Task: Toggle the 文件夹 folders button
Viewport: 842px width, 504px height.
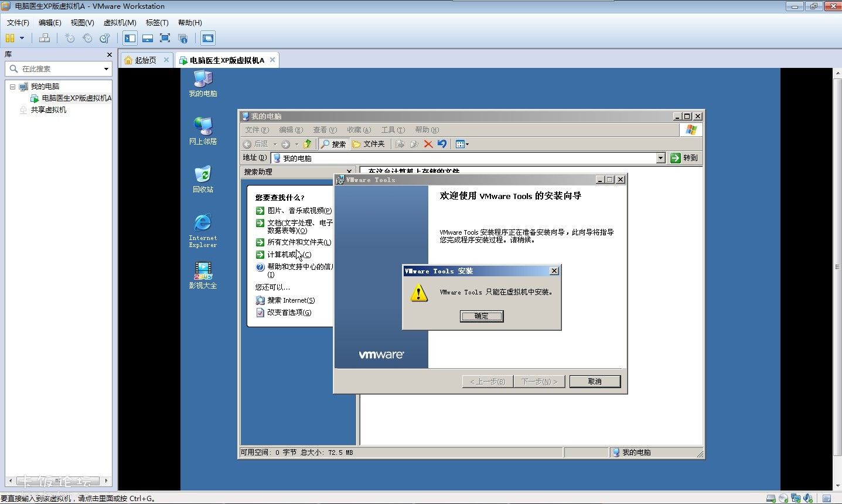Action: coord(369,144)
